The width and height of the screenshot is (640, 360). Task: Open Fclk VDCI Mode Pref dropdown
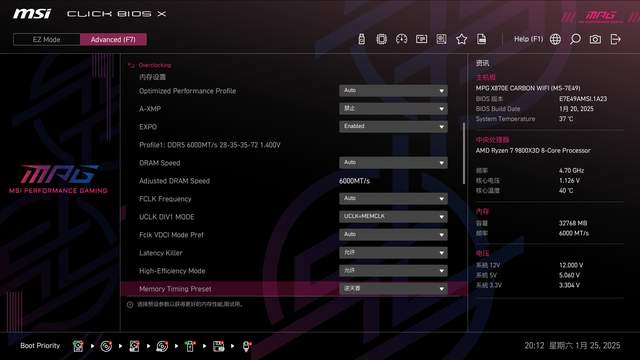coord(393,235)
